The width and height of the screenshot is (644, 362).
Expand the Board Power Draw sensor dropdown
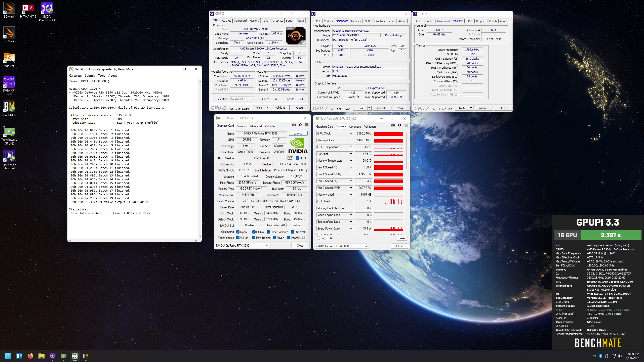pyautogui.click(x=351, y=229)
